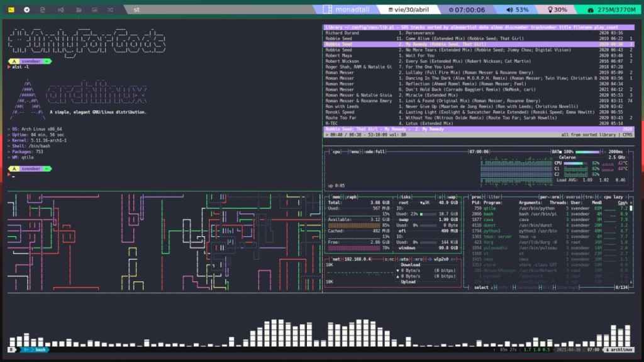The height and width of the screenshot is (362, 644).
Task: Click the brightness bulb icon showing 30%
Action: click(x=551, y=10)
